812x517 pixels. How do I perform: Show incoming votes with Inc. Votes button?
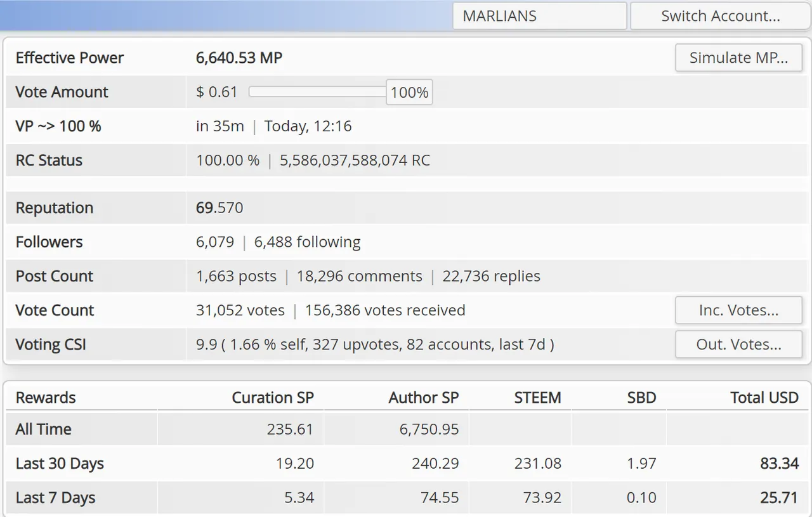click(738, 310)
